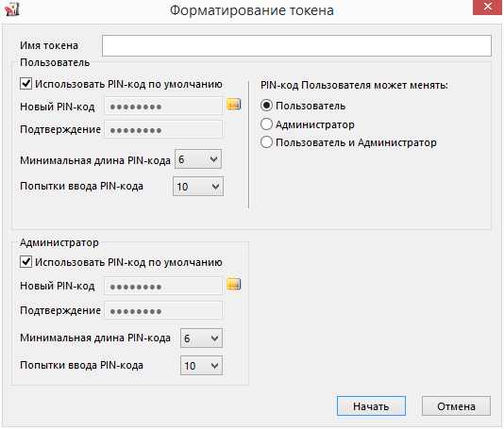504x429 pixels.
Task: Toggle the Администратор default PIN-код checkbox
Action: coord(25,262)
